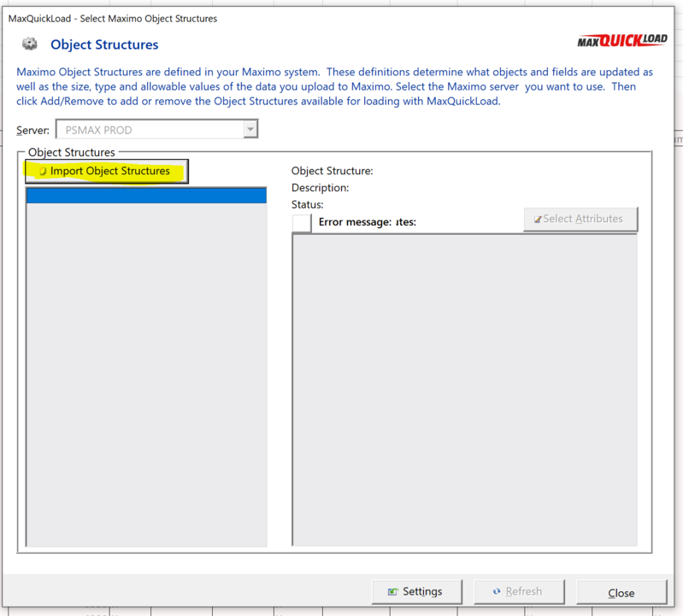Click the Error message label
The height and width of the screenshot is (616, 683).
coord(355,222)
